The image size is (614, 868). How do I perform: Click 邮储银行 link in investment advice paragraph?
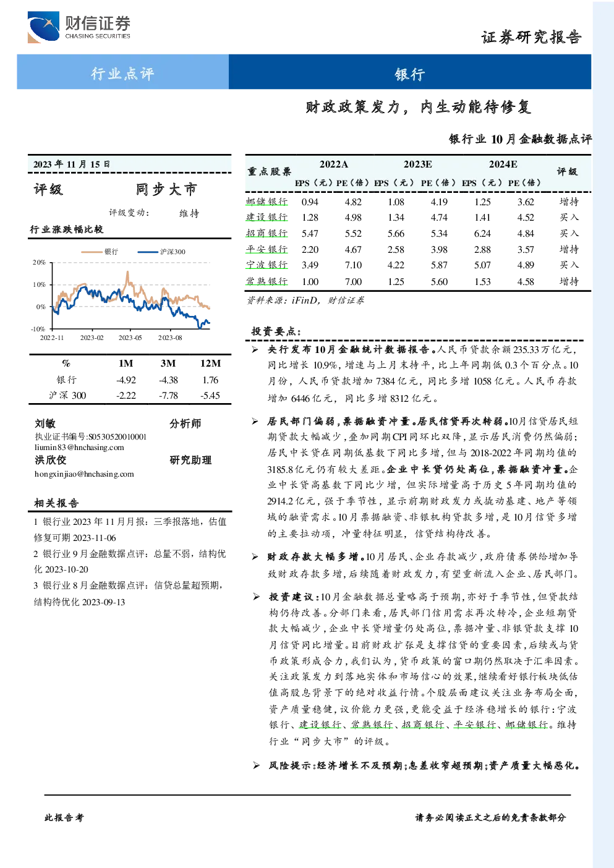526,725
